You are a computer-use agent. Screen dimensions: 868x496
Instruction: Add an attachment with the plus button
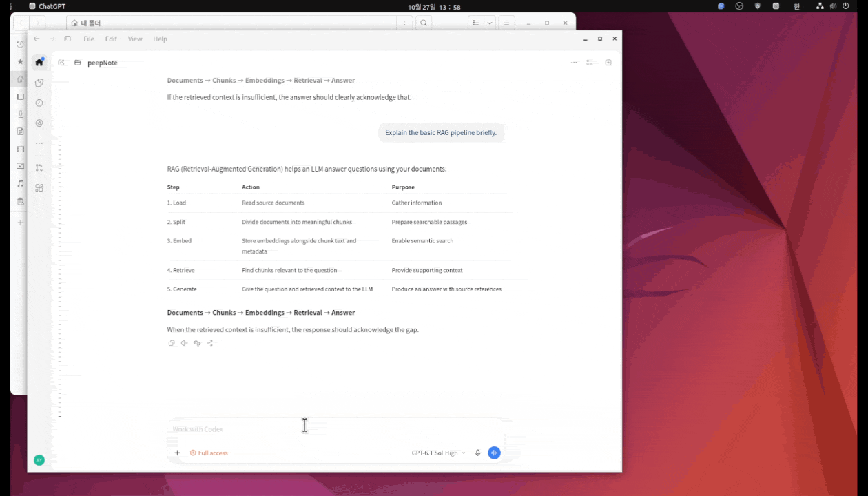click(x=177, y=453)
